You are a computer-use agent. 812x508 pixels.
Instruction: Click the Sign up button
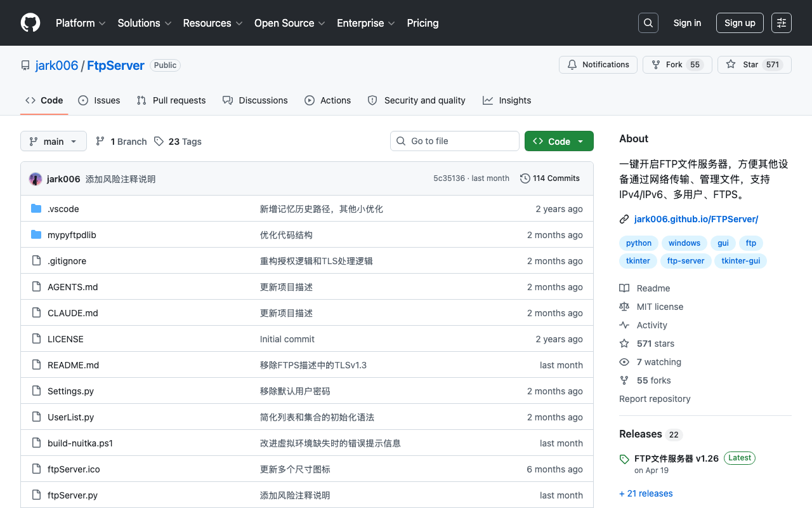click(x=740, y=23)
